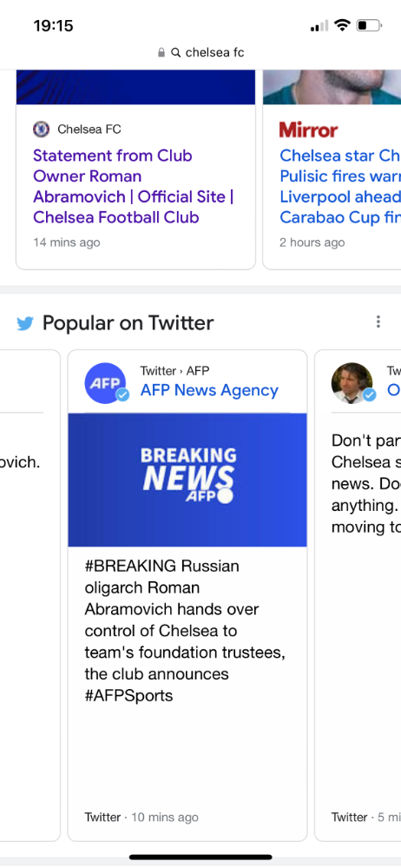The height and width of the screenshot is (868, 401).
Task: Tap the Chelsea FC crest icon
Action: click(41, 129)
